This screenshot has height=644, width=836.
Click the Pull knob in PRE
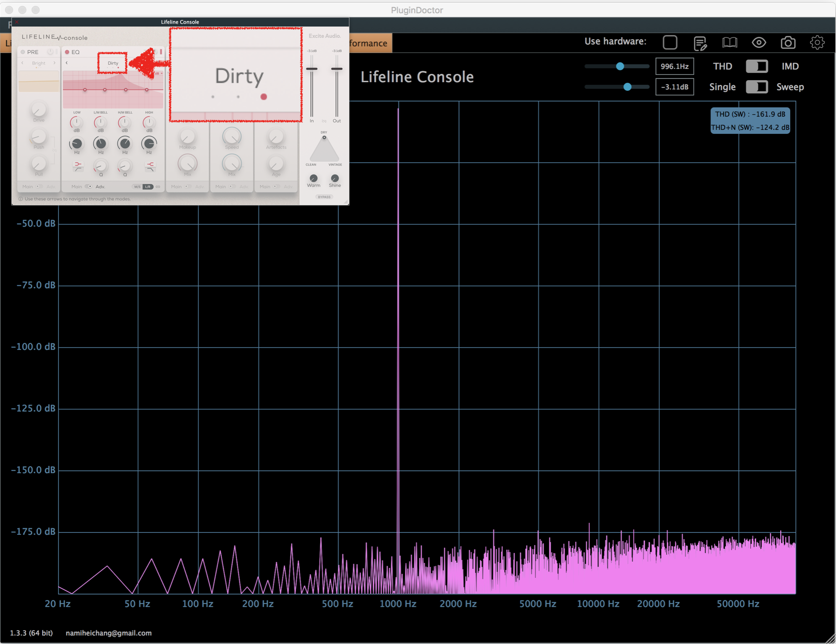click(39, 163)
